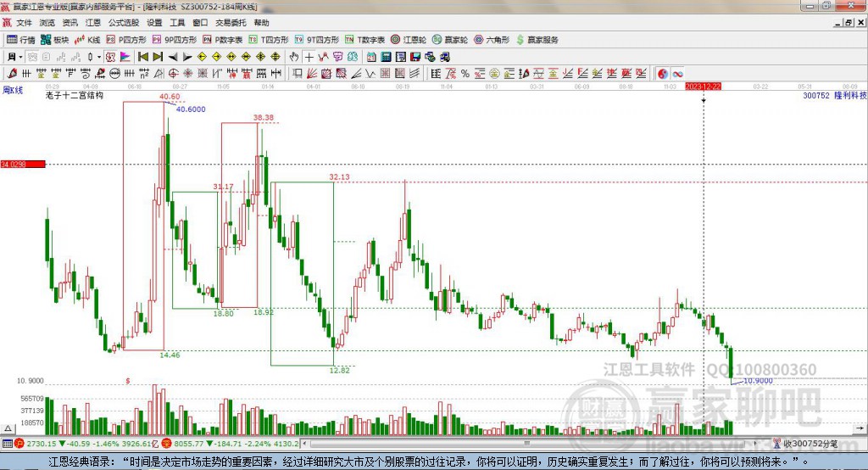Click the 周K线 period label

tap(13, 90)
